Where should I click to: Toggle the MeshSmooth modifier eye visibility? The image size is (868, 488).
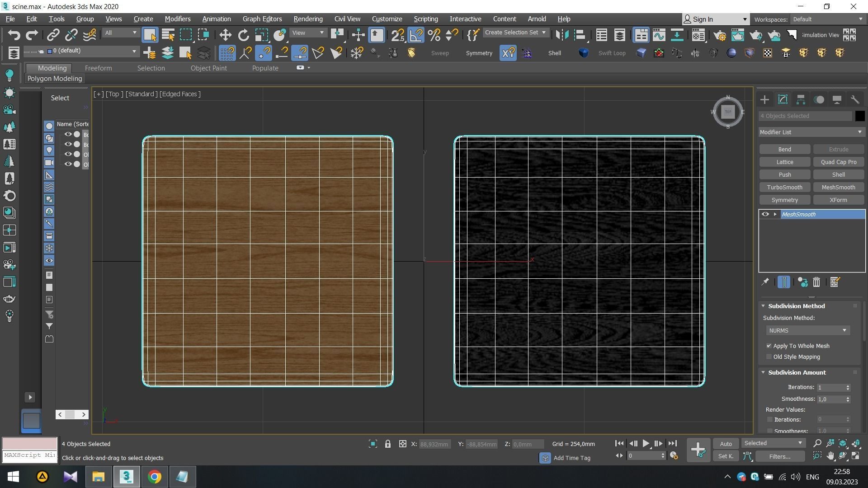765,215
